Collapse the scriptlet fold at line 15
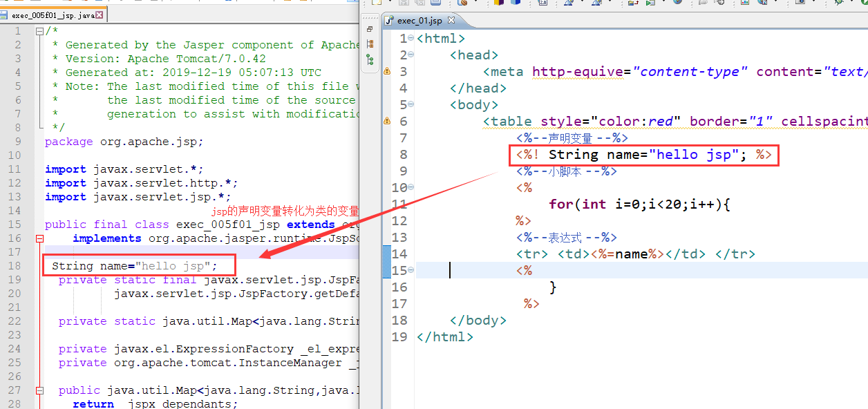The width and height of the screenshot is (868, 409). coord(412,271)
